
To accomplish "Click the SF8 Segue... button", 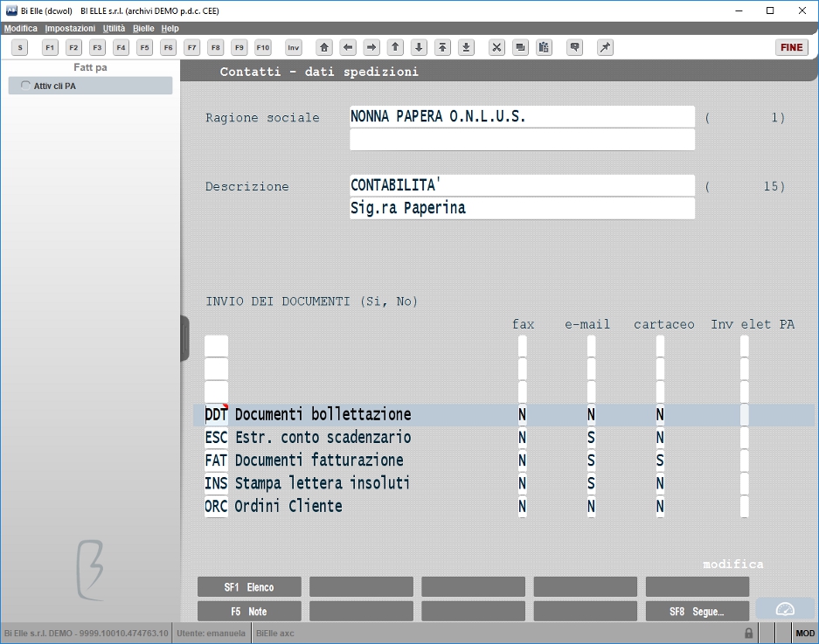I will click(x=698, y=611).
